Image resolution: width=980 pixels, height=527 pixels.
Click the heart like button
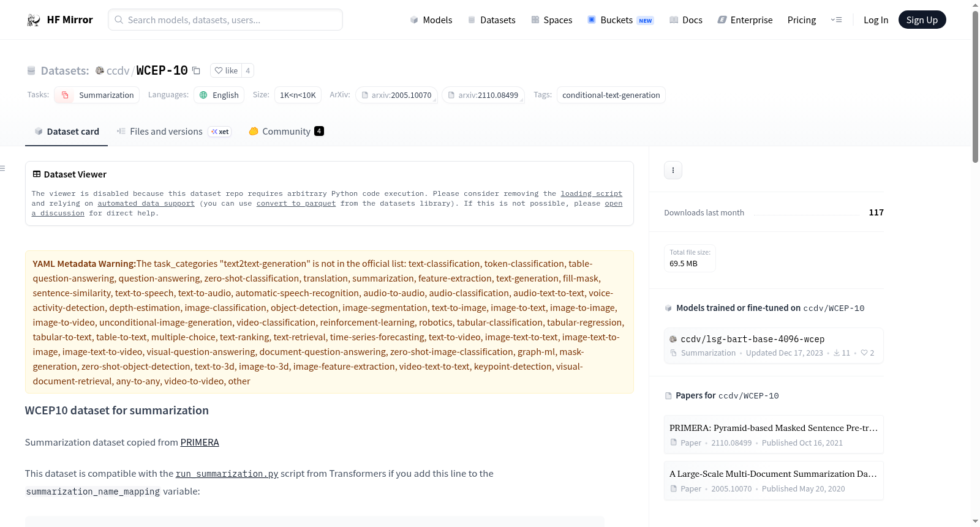(226, 70)
